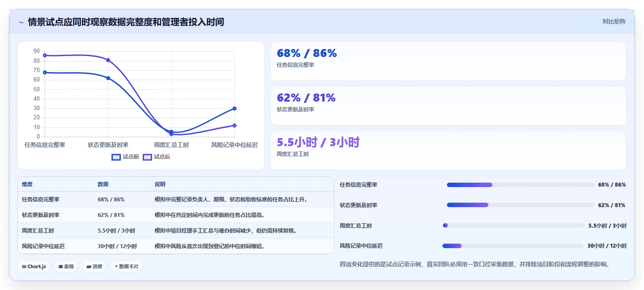Click the 对比矩阵 label in header
Screen dimensions: 644x290
pos(614,21)
